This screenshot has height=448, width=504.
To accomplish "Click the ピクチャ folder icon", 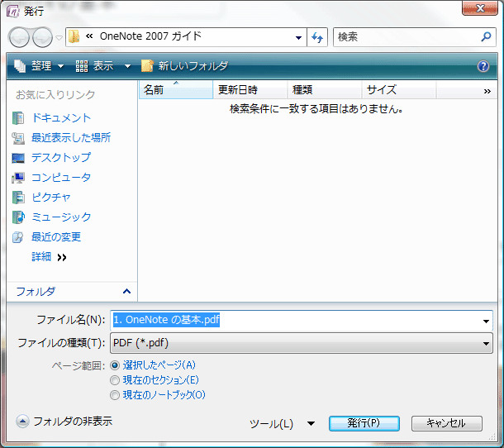I will pyautogui.click(x=18, y=198).
